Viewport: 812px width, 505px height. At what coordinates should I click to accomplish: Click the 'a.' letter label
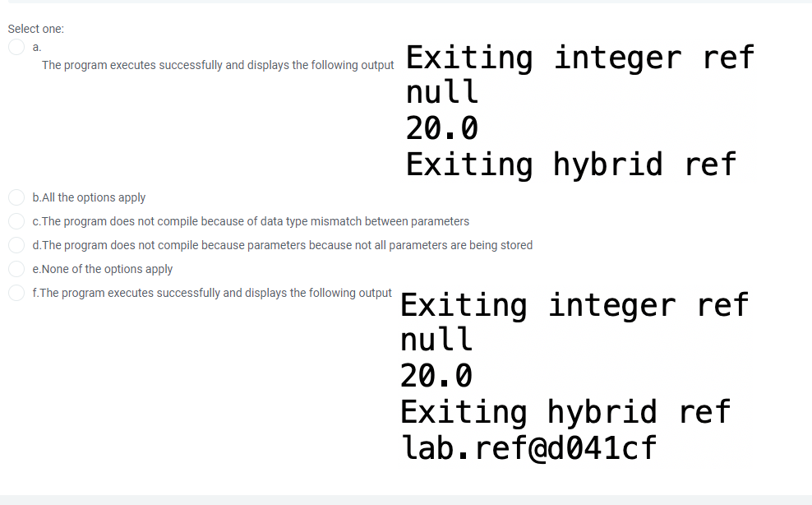(x=37, y=47)
